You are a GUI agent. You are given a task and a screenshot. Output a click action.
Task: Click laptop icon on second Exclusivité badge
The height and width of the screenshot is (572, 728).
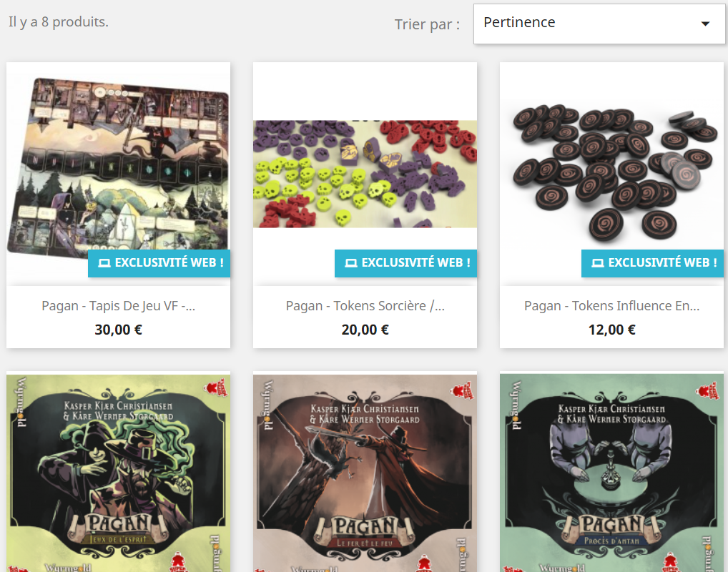351,263
